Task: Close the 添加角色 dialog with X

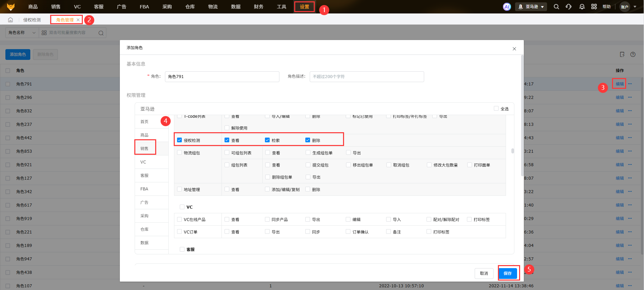Action: [514, 49]
